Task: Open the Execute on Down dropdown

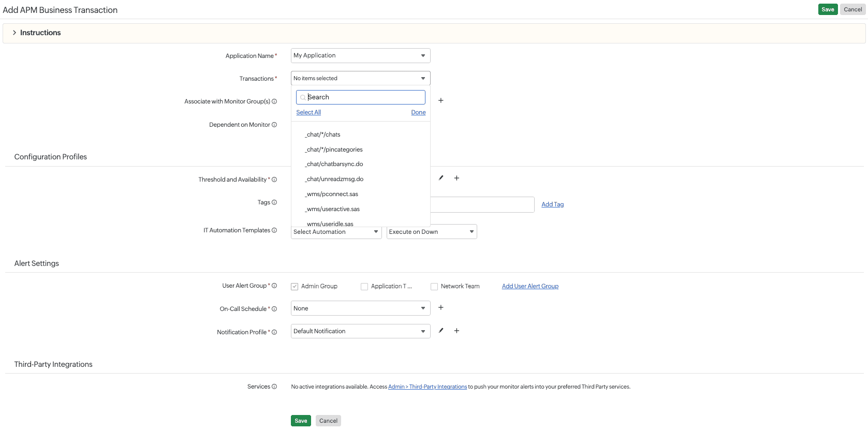Action: (431, 232)
